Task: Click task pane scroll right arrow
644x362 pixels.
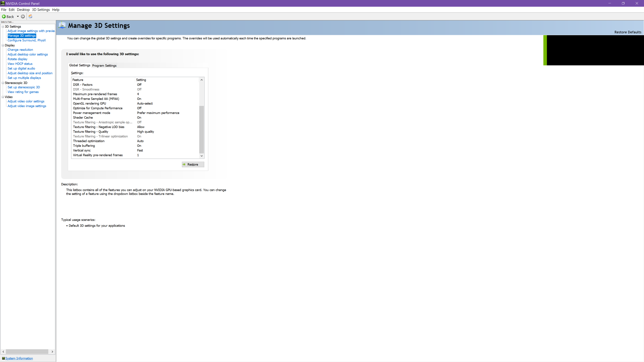Action: (x=52, y=352)
